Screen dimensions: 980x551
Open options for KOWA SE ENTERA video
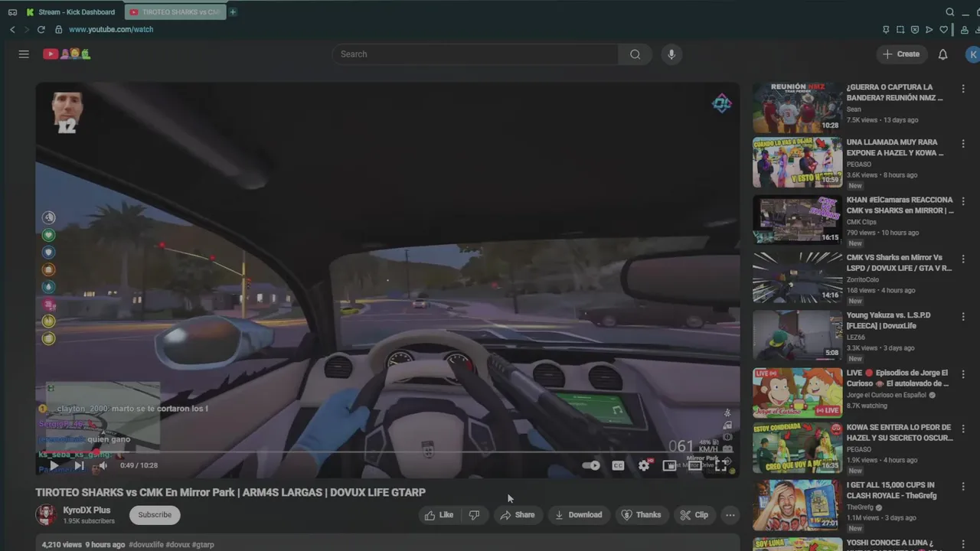click(963, 429)
